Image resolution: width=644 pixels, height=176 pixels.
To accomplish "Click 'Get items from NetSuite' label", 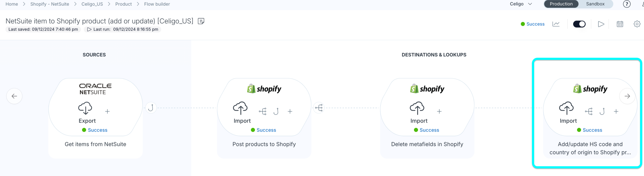I will click(95, 144).
